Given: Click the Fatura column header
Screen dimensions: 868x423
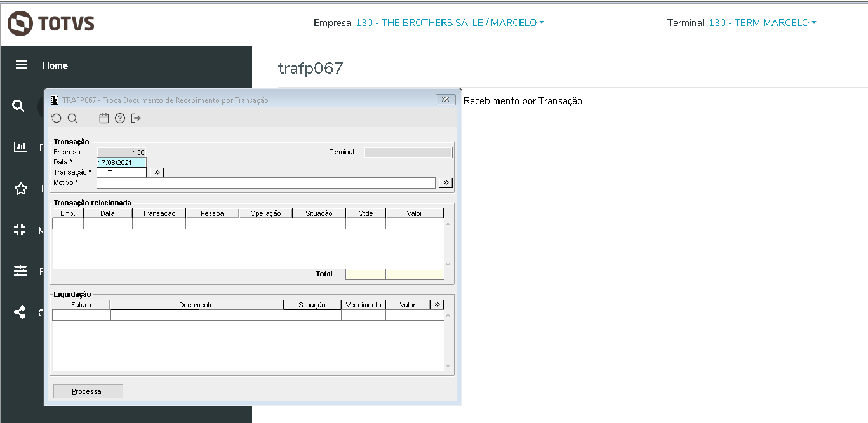Looking at the screenshot, I should [x=81, y=305].
